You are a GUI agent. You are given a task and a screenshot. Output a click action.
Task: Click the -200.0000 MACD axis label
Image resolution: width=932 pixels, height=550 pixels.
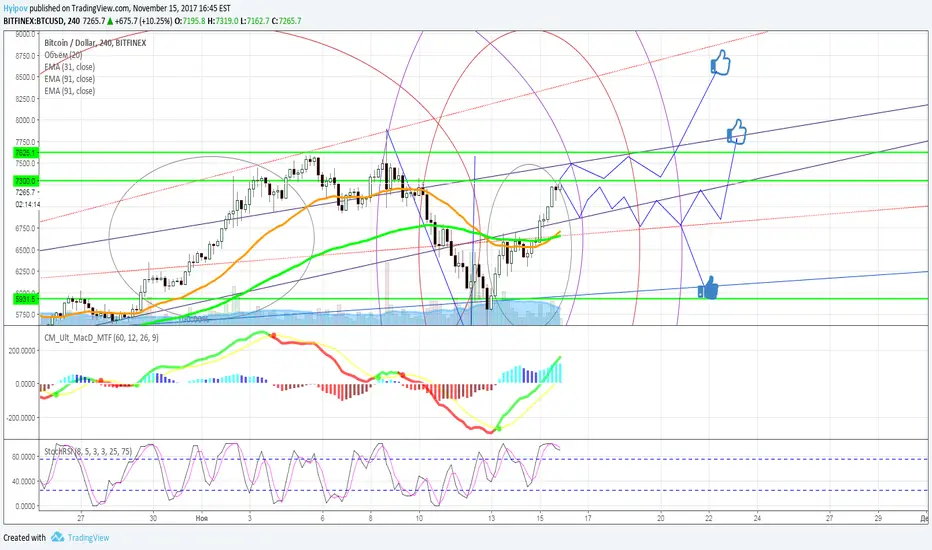coord(22,418)
